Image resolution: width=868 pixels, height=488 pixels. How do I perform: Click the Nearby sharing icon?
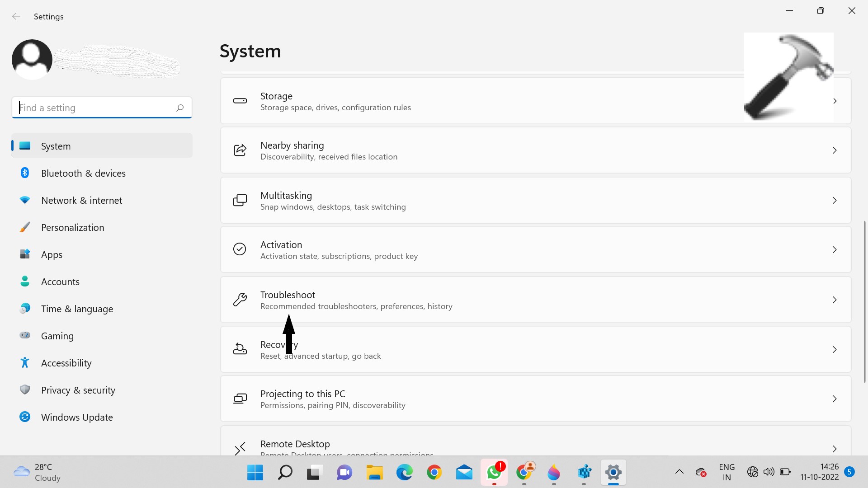tap(240, 150)
